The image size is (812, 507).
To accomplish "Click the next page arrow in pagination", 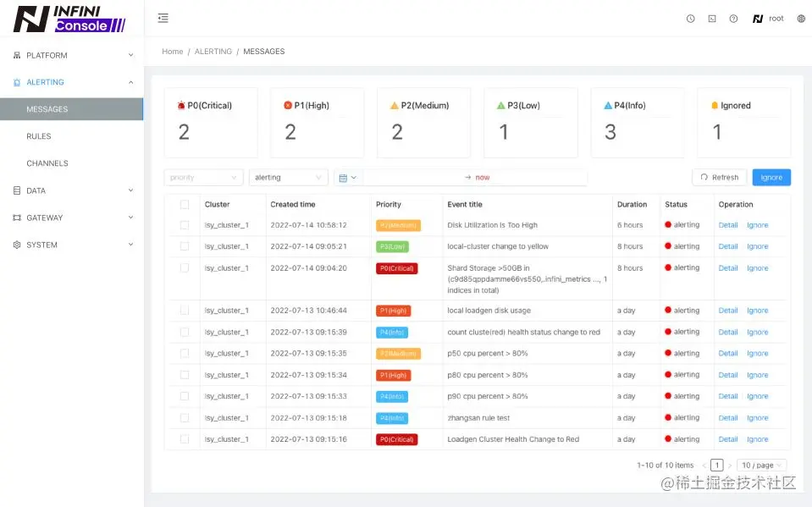I will 730,466.
